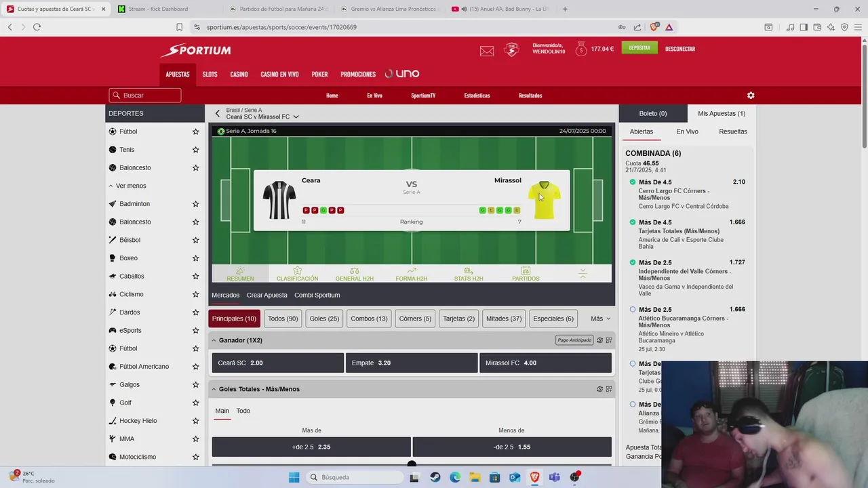Open Steam from the taskbar

(x=435, y=477)
